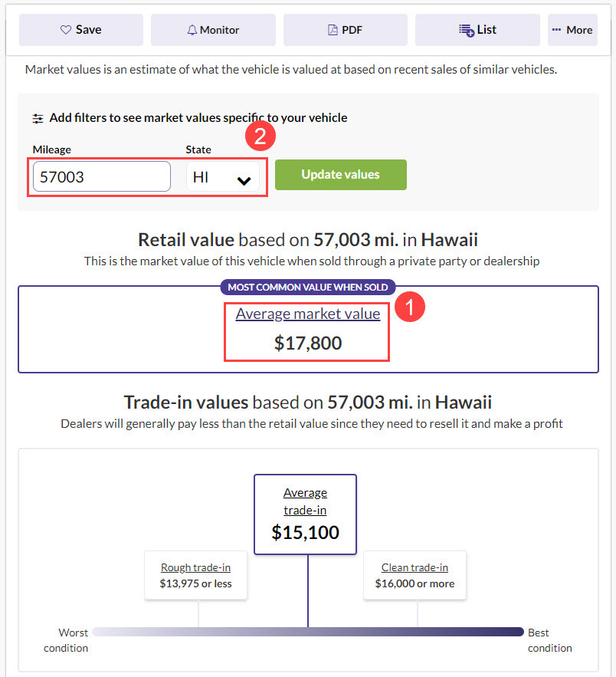Open the More menu at top right
Screen dimensions: 616x677
572,30
